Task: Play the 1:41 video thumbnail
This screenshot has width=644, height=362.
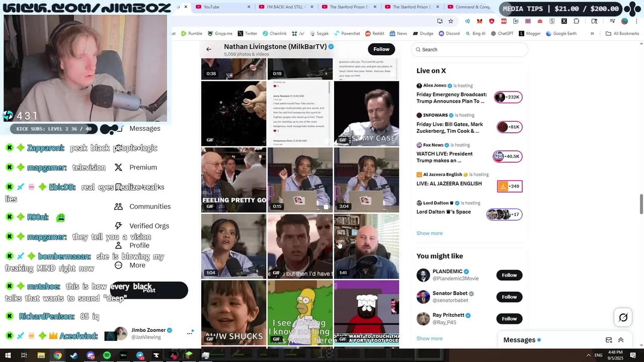Action: [366, 246]
